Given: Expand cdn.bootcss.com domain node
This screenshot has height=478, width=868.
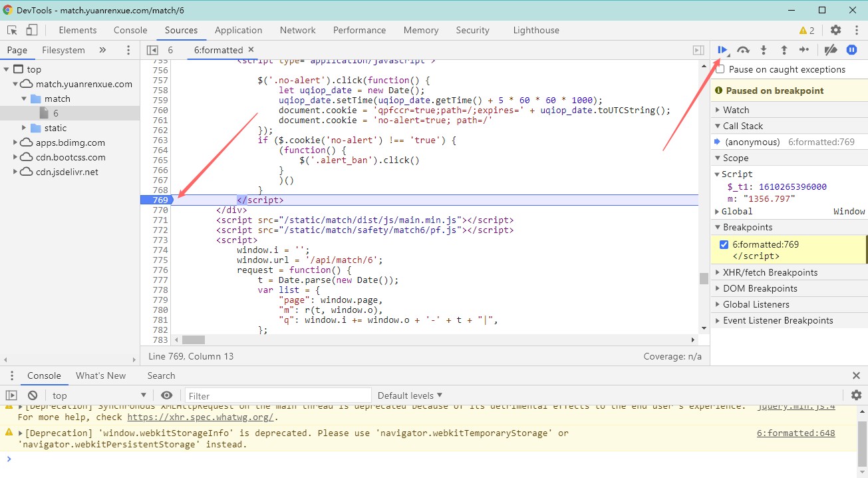Looking at the screenshot, I should click(x=16, y=157).
